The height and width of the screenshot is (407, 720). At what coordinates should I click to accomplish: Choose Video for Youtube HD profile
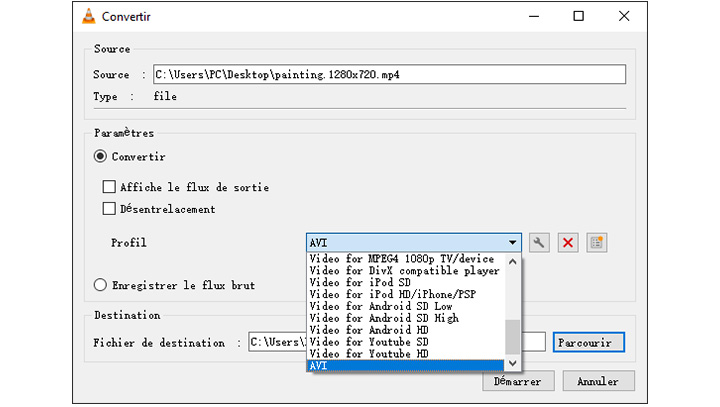[406, 354]
